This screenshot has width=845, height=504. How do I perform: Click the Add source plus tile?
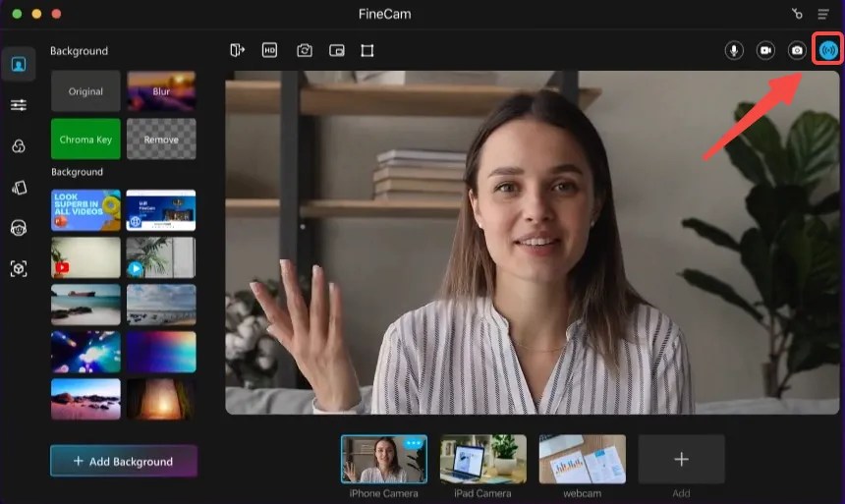681,459
